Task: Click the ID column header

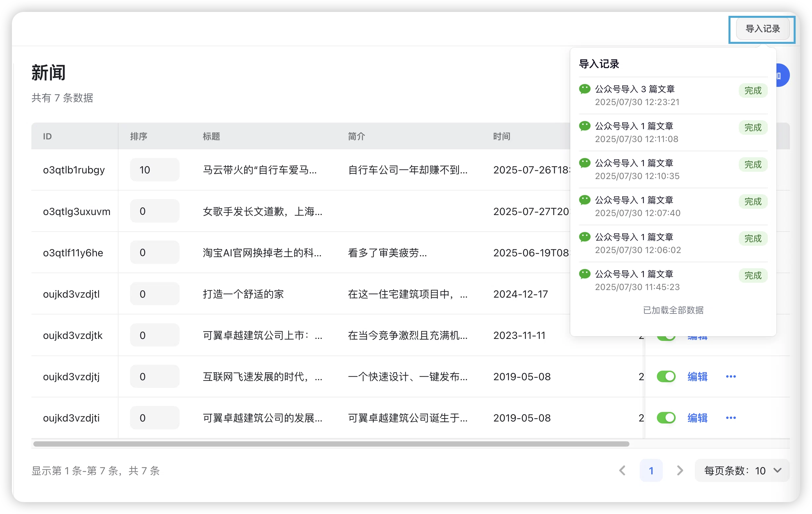Action: (x=47, y=136)
